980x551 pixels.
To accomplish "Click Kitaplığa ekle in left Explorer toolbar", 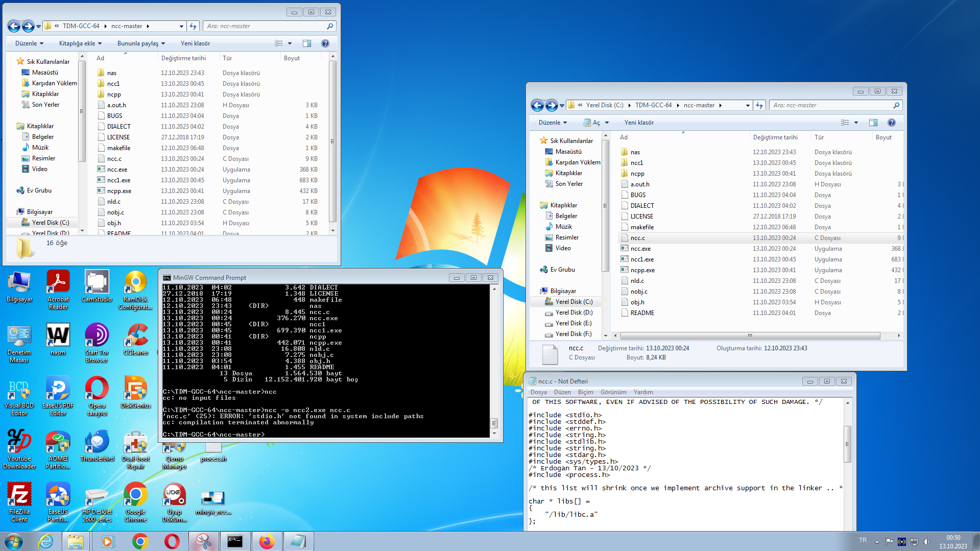I will pyautogui.click(x=80, y=43).
